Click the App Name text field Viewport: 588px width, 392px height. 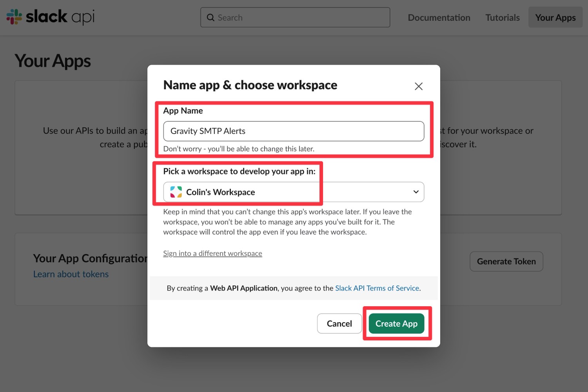[294, 131]
